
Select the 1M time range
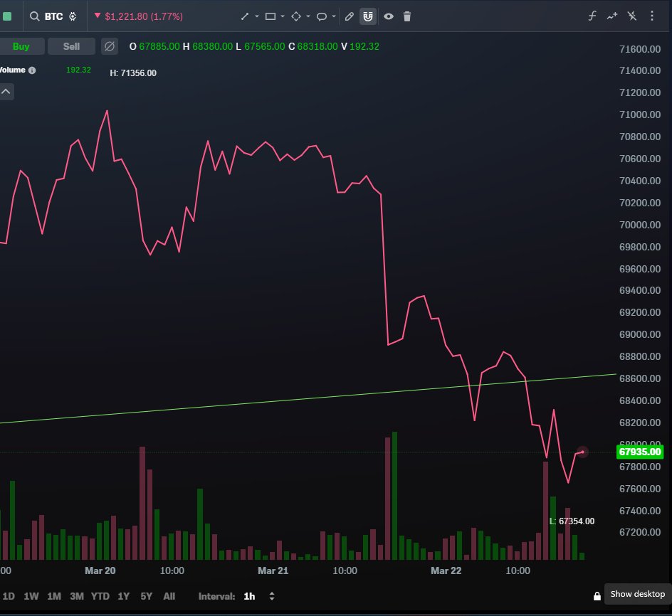[x=54, y=596]
